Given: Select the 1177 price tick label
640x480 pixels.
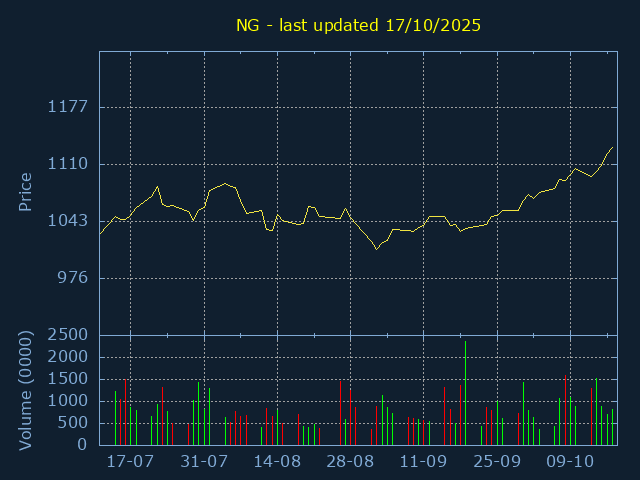Looking at the screenshot, I should point(68,107).
